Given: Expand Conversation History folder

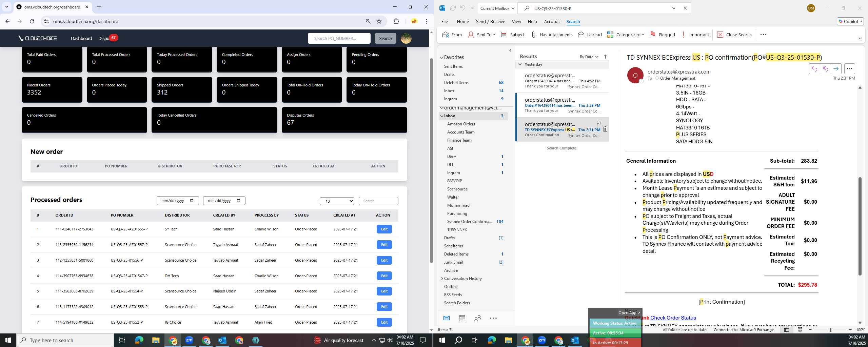Looking at the screenshot, I should [442, 279].
